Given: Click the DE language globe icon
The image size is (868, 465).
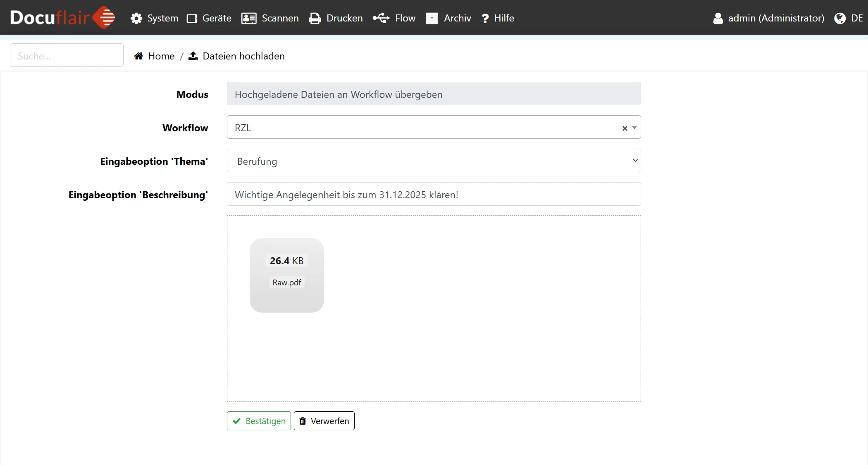Looking at the screenshot, I should pos(839,18).
